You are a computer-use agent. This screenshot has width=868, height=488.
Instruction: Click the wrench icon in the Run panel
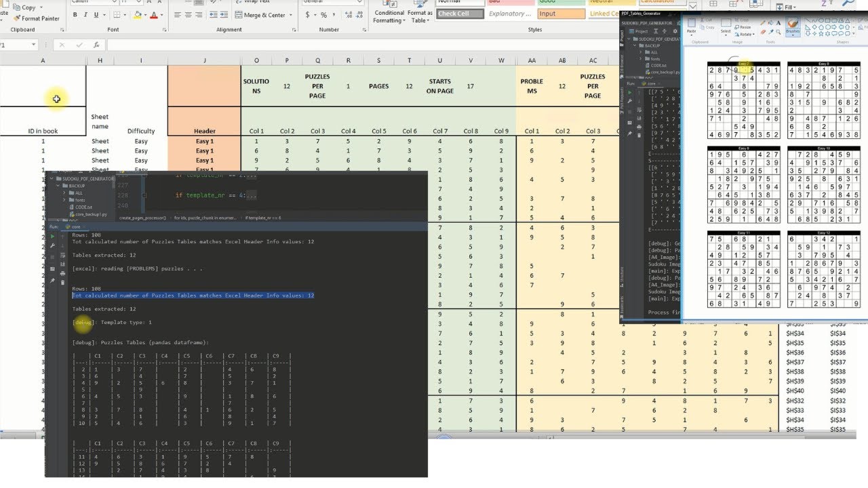tap(52, 245)
